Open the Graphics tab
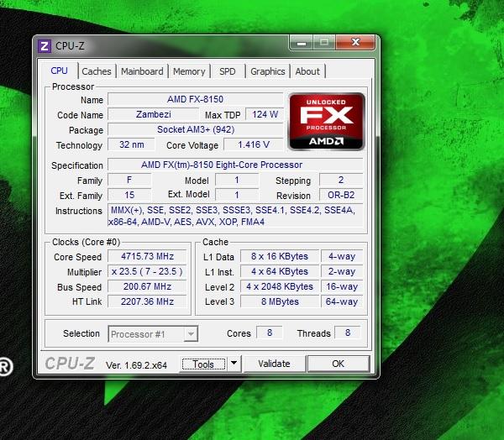Image resolution: width=504 pixels, height=440 pixels. 268,71
